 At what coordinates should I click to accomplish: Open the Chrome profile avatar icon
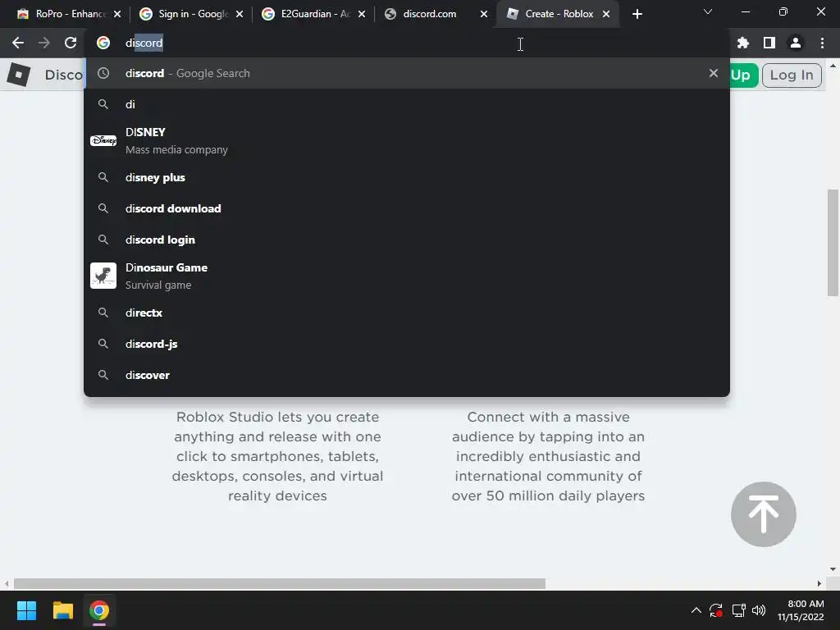click(796, 43)
